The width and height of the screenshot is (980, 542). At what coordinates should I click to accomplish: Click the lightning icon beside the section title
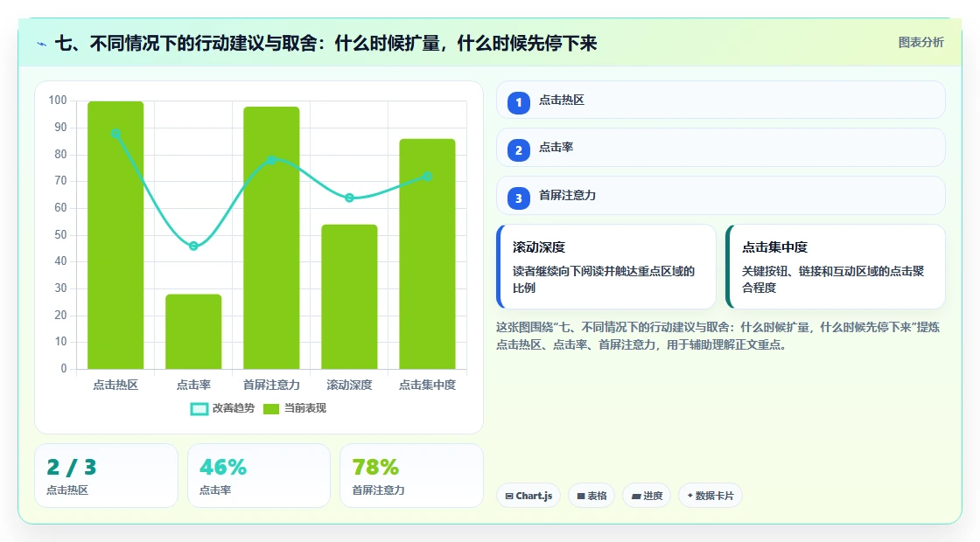coord(42,44)
